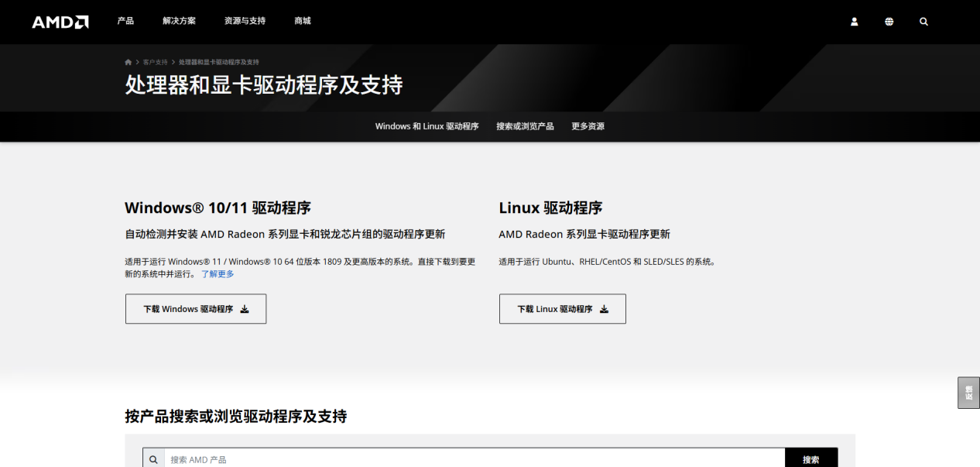The width and height of the screenshot is (980, 467).
Task: Open the 商城 menu item
Action: point(303,21)
